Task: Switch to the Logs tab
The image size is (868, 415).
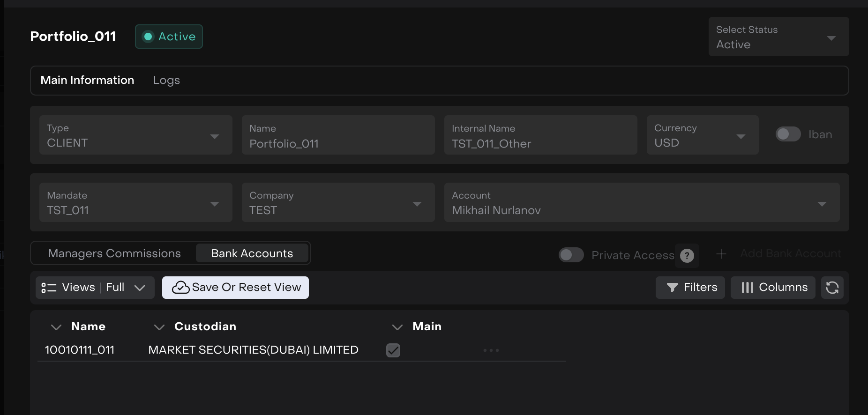Action: pos(166,81)
